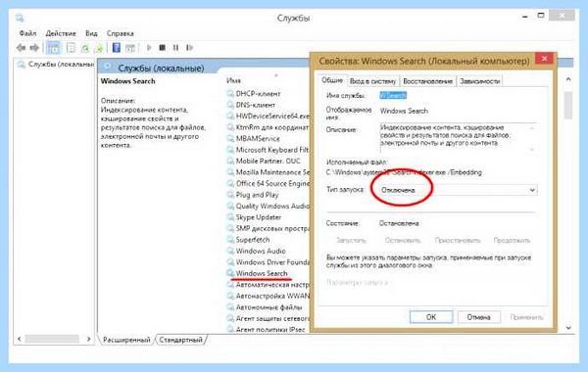Select the Office 64 Source Engine row
Image resolution: width=588 pixels, height=372 pixels.
pos(269,184)
